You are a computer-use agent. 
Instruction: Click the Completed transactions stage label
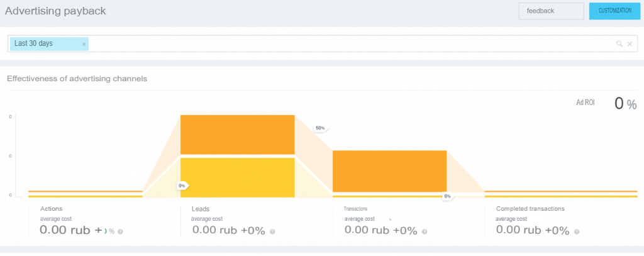tap(530, 209)
